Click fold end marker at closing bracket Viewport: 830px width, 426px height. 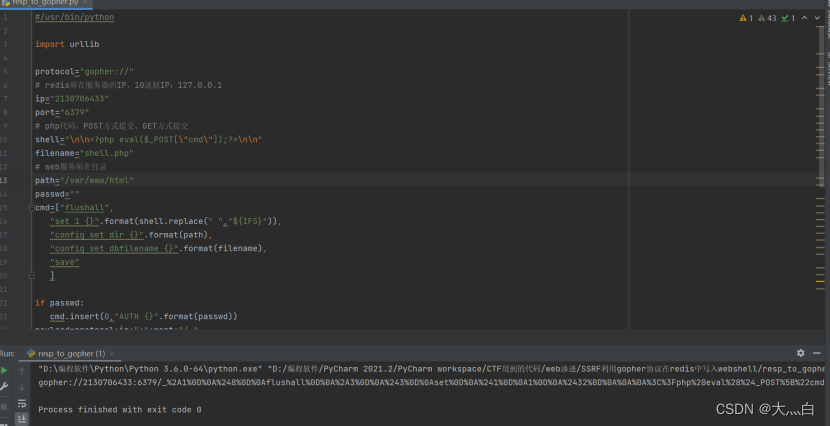[32, 276]
